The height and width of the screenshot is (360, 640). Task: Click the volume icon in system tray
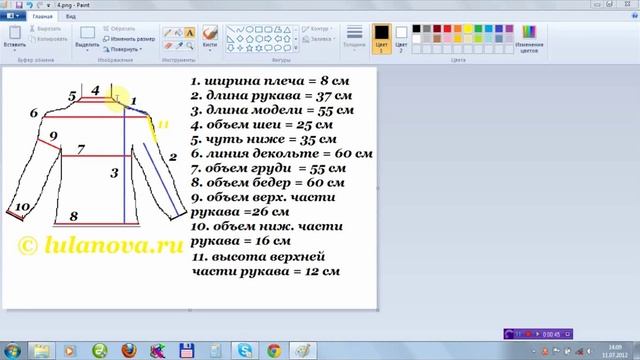tap(589, 351)
